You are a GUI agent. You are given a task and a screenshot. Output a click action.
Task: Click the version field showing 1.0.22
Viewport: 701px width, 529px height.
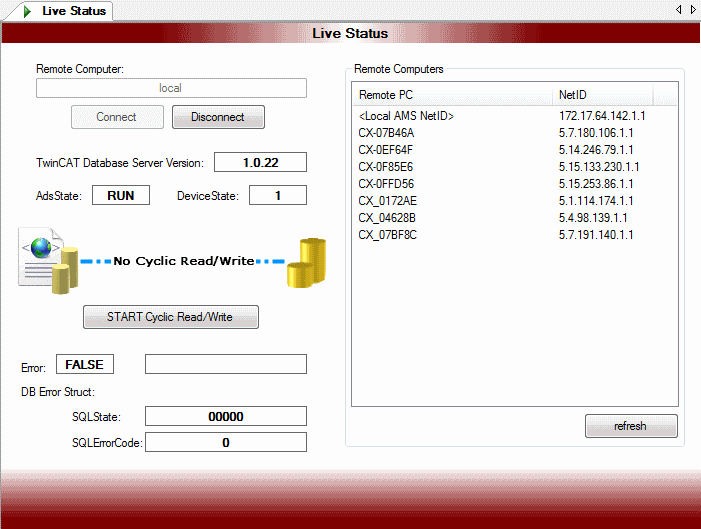(260, 162)
